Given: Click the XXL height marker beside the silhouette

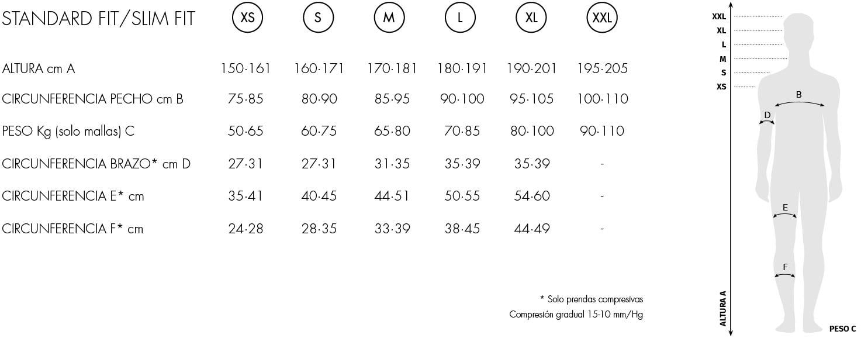Looking at the screenshot, I should coord(718,17).
